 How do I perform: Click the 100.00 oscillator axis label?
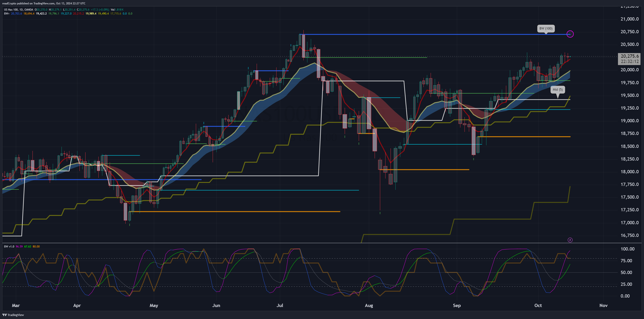point(627,249)
